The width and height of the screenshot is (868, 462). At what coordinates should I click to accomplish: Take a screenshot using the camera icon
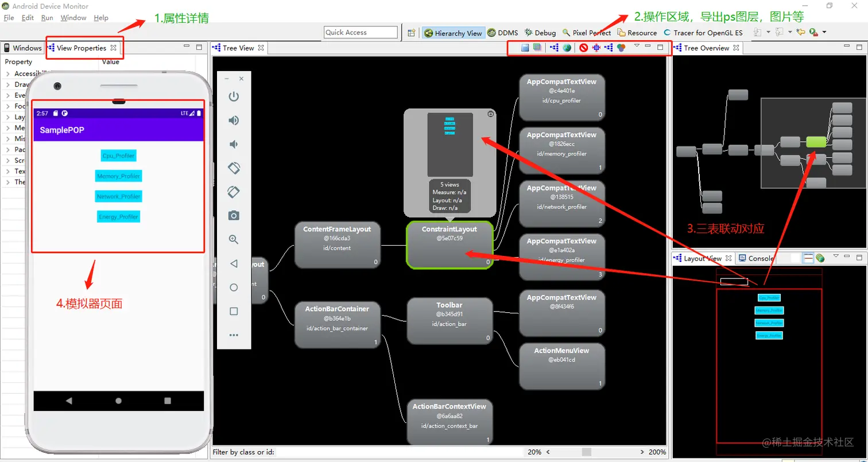pos(234,215)
